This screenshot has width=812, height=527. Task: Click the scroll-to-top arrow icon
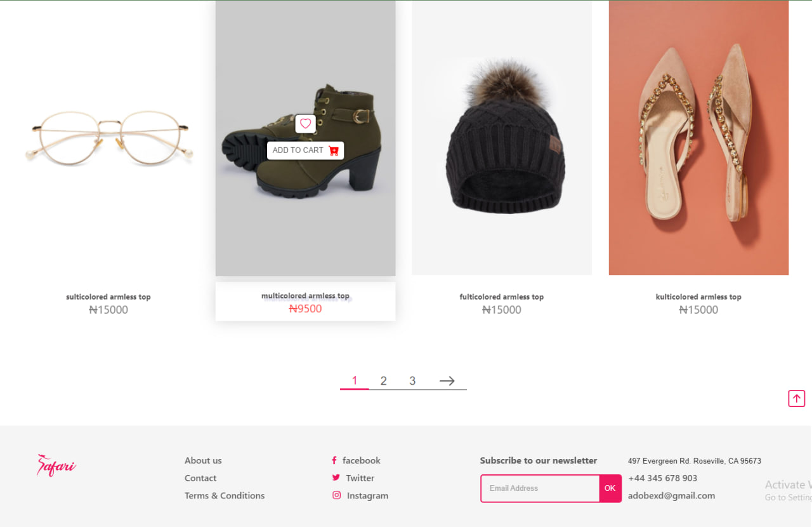(x=797, y=399)
